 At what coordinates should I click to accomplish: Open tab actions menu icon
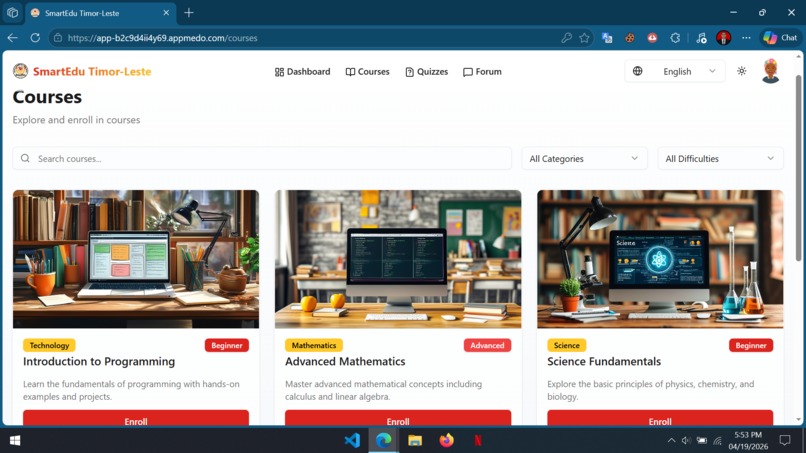point(12,12)
